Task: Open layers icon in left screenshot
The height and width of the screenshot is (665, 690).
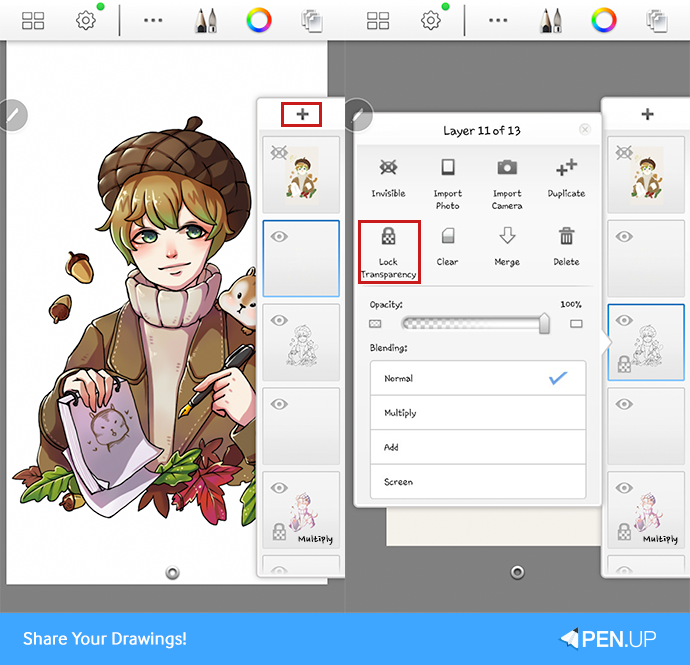Action: click(x=312, y=21)
